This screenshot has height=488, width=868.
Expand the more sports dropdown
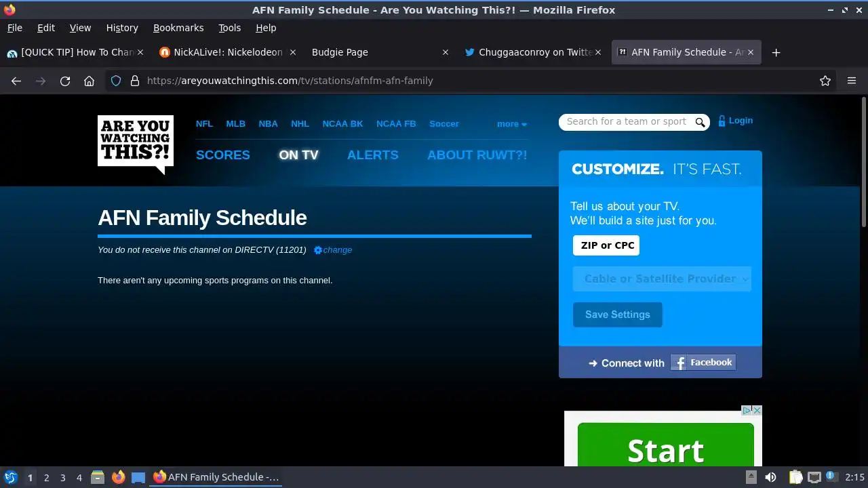coord(511,124)
